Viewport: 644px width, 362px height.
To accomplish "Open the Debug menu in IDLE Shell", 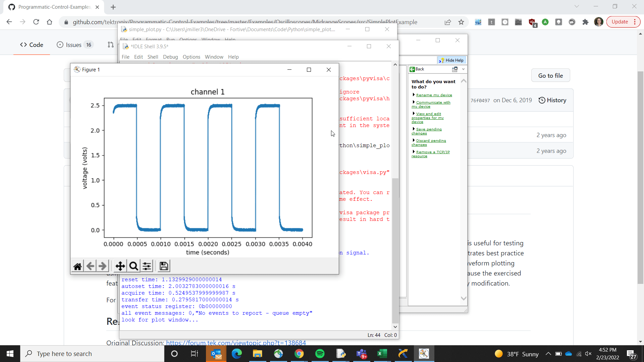I will click(170, 57).
